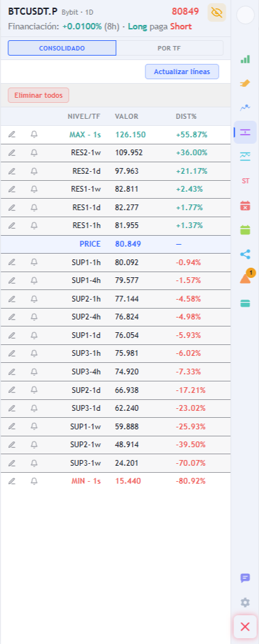
Task: Edit the RES1-1h level pencil
Action: coord(12,226)
